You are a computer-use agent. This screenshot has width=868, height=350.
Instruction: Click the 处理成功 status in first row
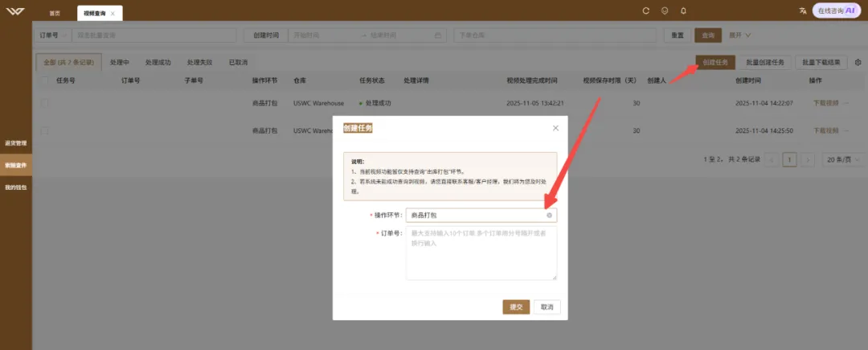click(375, 103)
